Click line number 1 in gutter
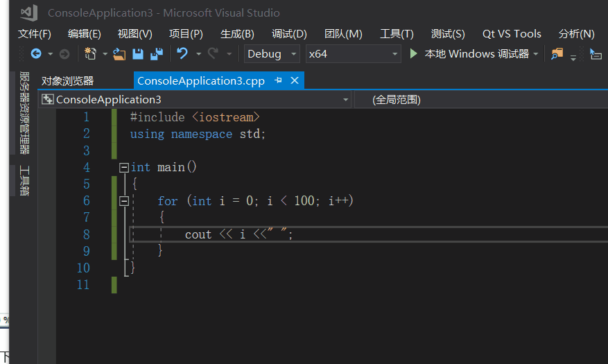 (x=86, y=117)
